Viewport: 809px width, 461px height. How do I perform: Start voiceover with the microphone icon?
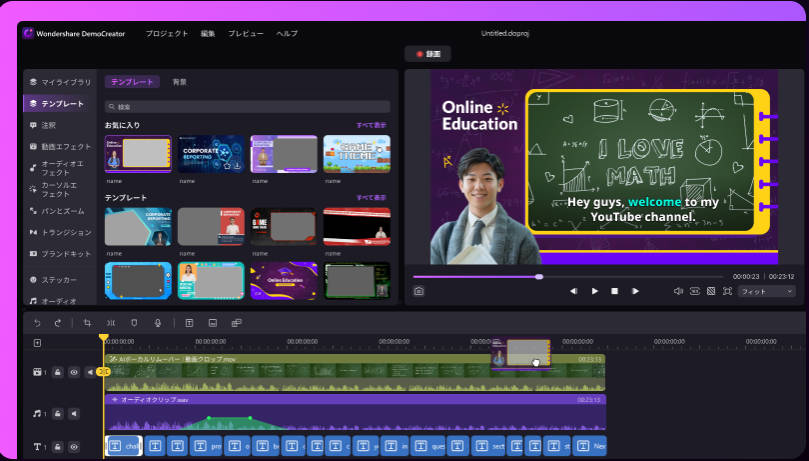(x=158, y=323)
